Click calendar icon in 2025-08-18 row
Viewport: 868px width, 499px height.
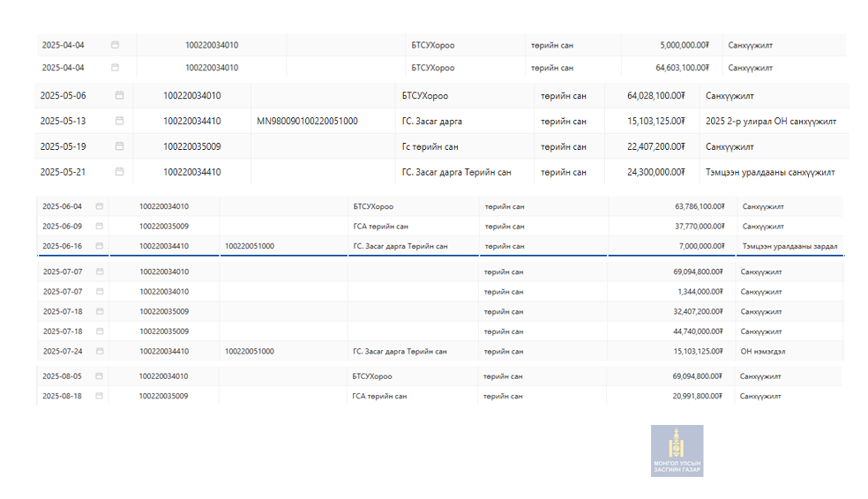[x=100, y=396]
